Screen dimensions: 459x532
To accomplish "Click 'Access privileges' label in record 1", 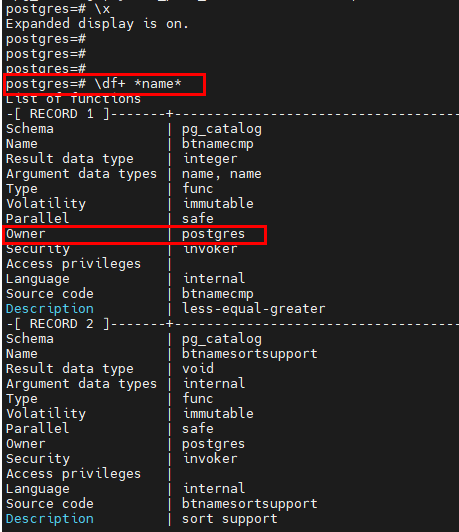I will coord(73,264).
